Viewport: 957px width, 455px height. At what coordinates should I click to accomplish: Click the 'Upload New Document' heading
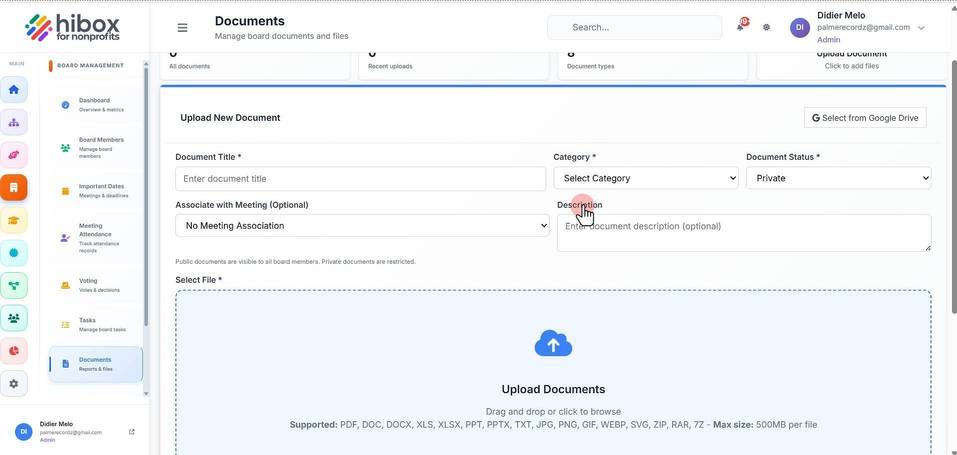point(230,118)
